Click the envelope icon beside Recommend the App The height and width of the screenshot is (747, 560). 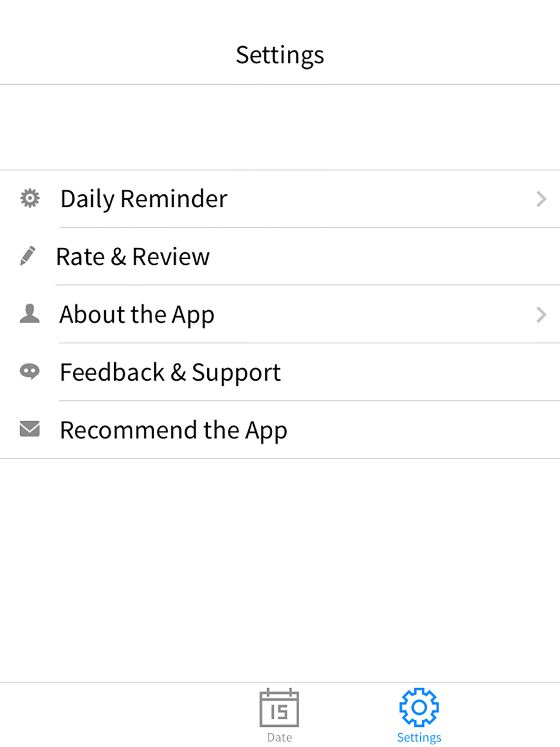(30, 429)
